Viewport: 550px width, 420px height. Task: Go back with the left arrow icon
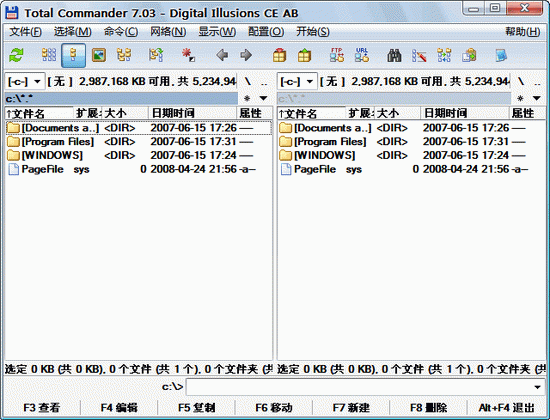222,55
